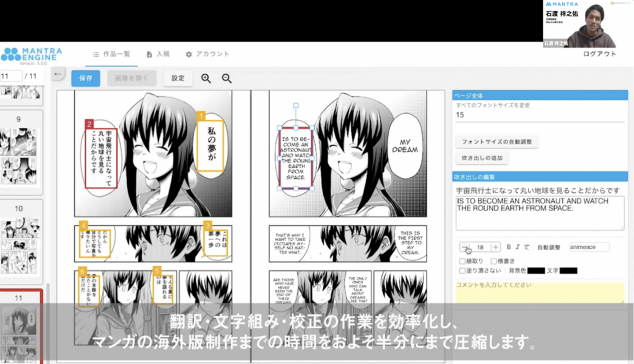Click the back arrow button beside 保存
This screenshot has width=634, height=364.
[58, 74]
